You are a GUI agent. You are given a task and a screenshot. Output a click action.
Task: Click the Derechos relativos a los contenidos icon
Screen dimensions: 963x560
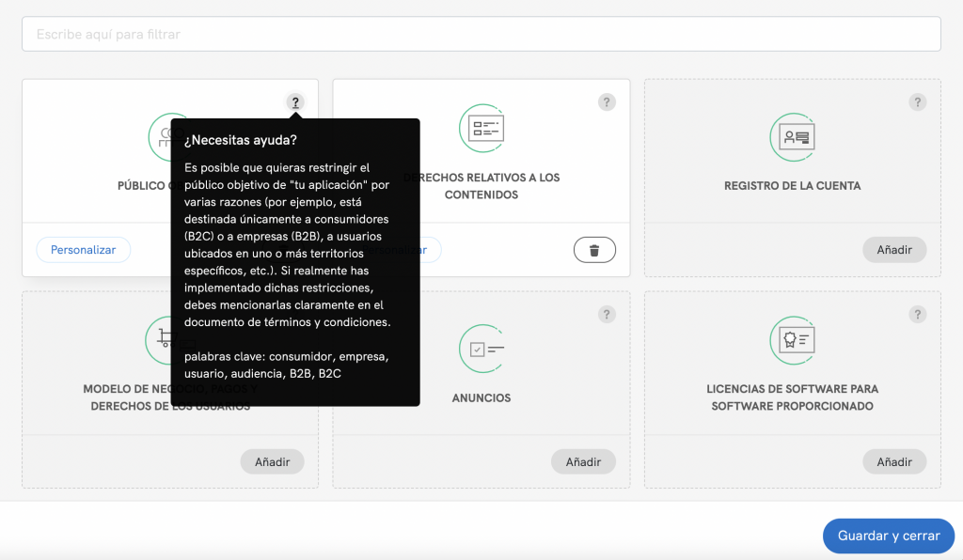pyautogui.click(x=481, y=128)
